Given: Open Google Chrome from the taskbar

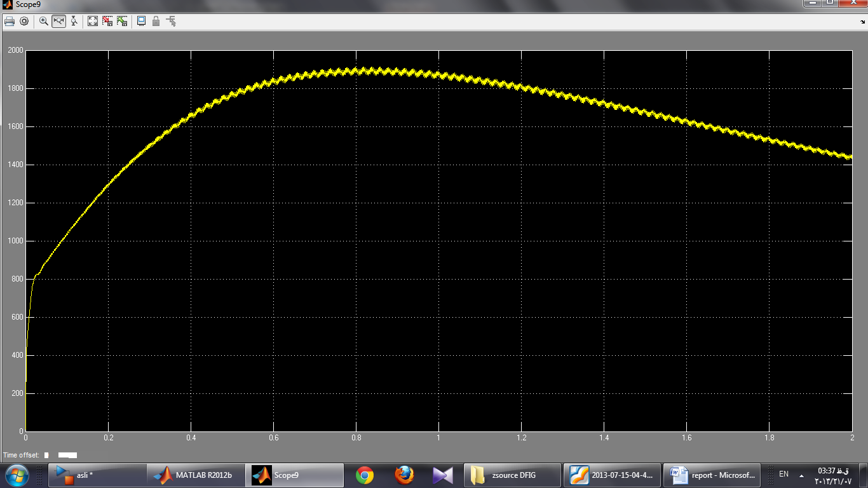Looking at the screenshot, I should [364, 475].
